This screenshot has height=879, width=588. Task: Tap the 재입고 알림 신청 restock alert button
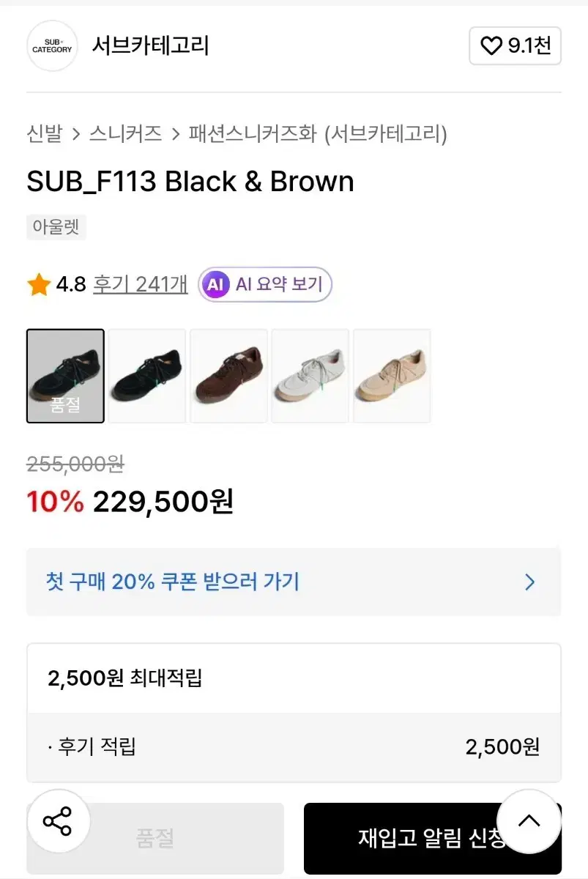[417, 839]
